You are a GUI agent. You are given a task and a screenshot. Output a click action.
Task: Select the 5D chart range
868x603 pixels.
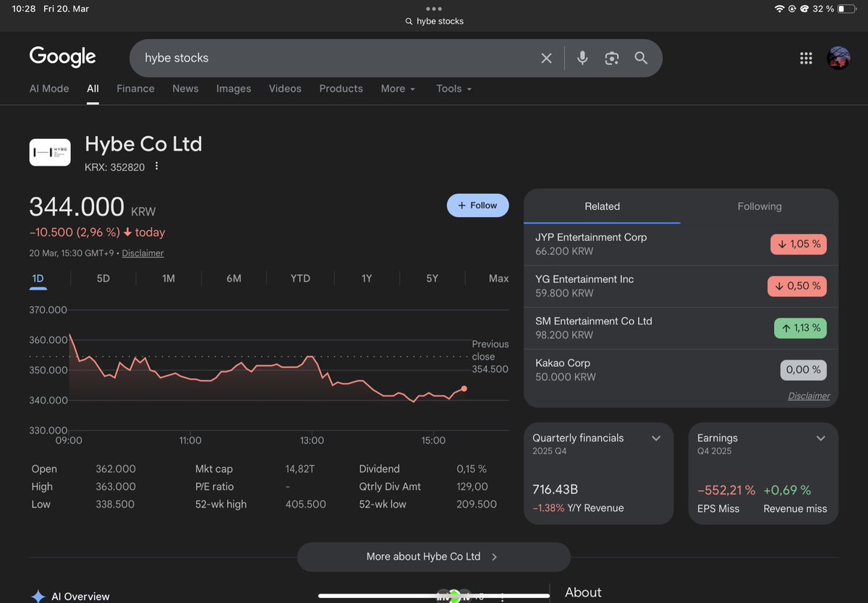point(103,278)
